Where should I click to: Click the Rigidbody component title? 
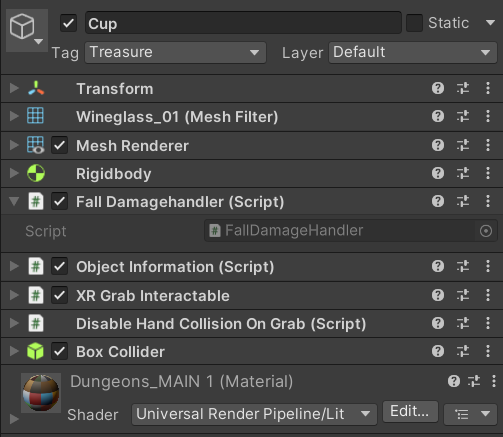click(x=114, y=174)
